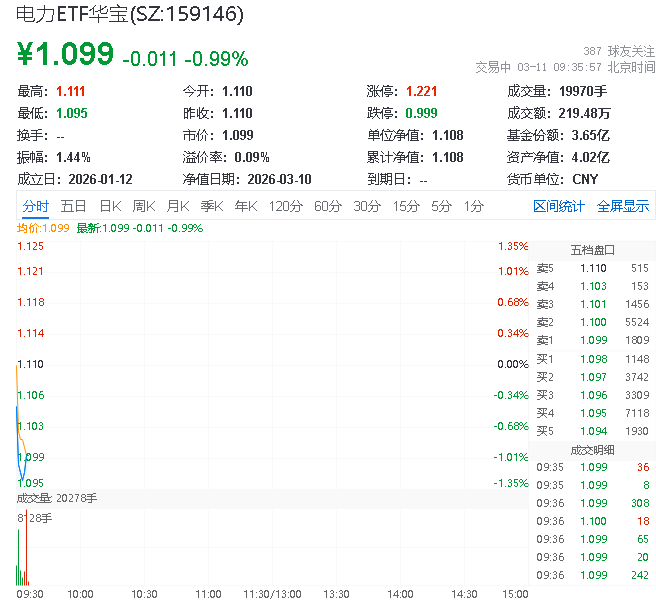Select the 120分 interval tab
The width and height of the screenshot is (656, 613).
(x=285, y=206)
